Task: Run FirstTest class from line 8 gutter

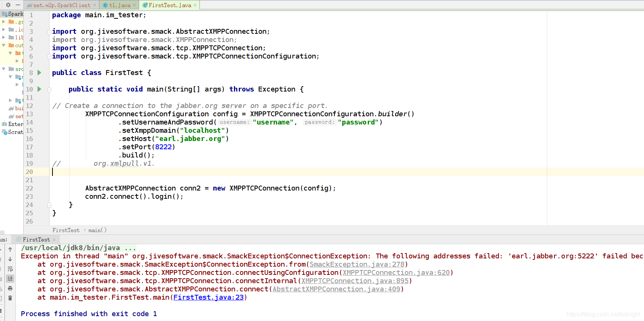Action: tap(39, 73)
